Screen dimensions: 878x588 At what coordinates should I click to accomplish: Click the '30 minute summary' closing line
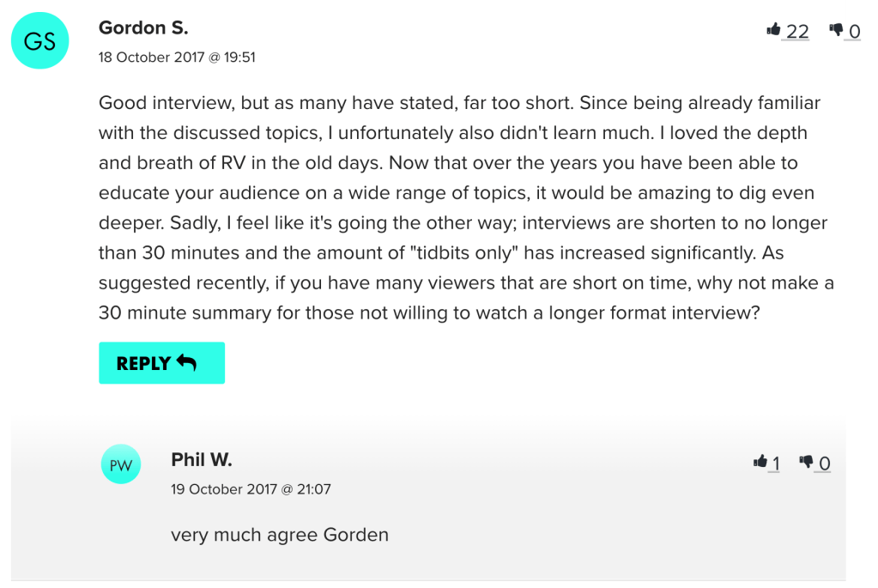coord(429,312)
